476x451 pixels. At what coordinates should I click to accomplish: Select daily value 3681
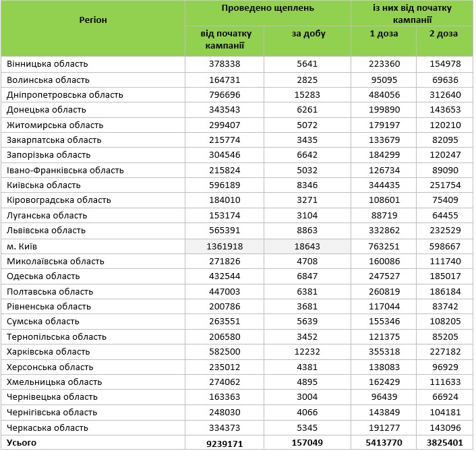coord(307,307)
